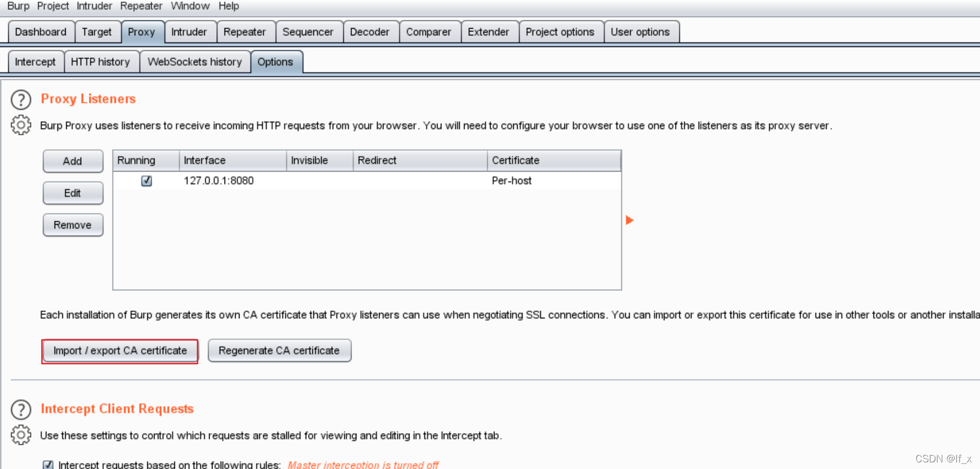Screen dimensions: 980x469
Task: Expand the orange arrow beside listeners table
Action: point(630,220)
